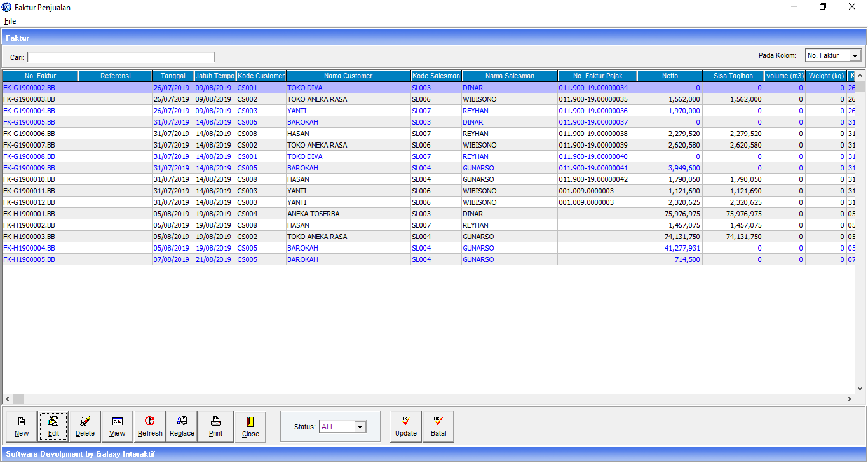Open the View invoice button
This screenshot has width=868, height=463.
[118, 426]
